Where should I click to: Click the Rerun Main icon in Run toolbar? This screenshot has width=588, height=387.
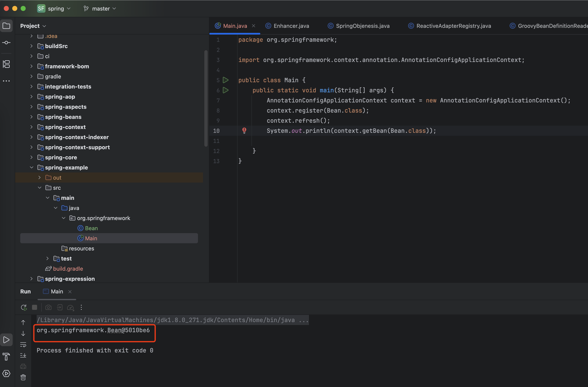coord(24,307)
